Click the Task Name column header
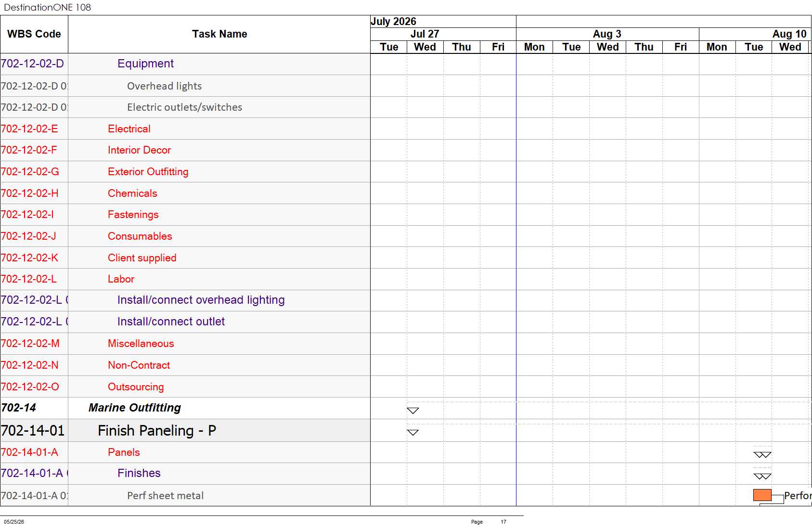This screenshot has height=528, width=812. [x=219, y=34]
